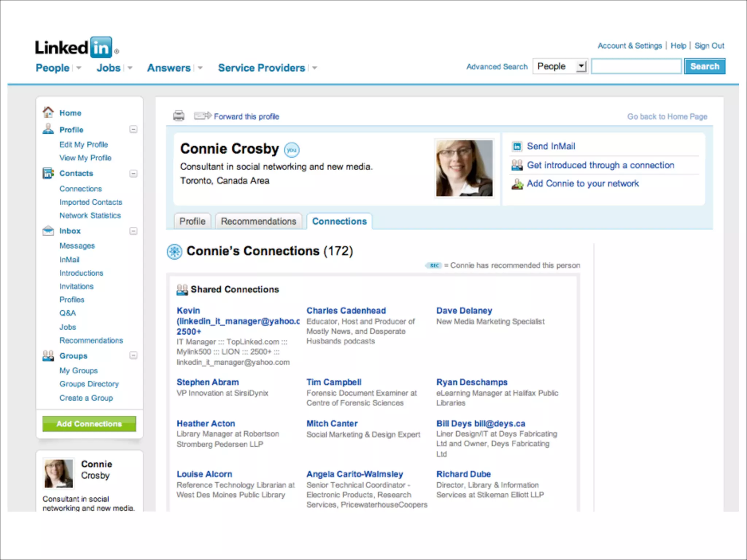The image size is (747, 560).
Task: Open Edit My Profile in sidebar
Action: (84, 145)
